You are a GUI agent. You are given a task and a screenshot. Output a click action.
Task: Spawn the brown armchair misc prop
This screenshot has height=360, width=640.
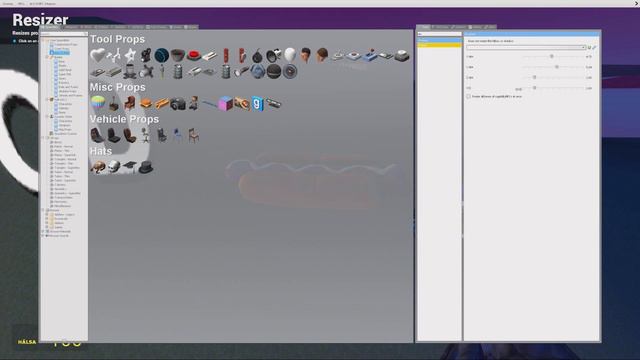[130, 103]
